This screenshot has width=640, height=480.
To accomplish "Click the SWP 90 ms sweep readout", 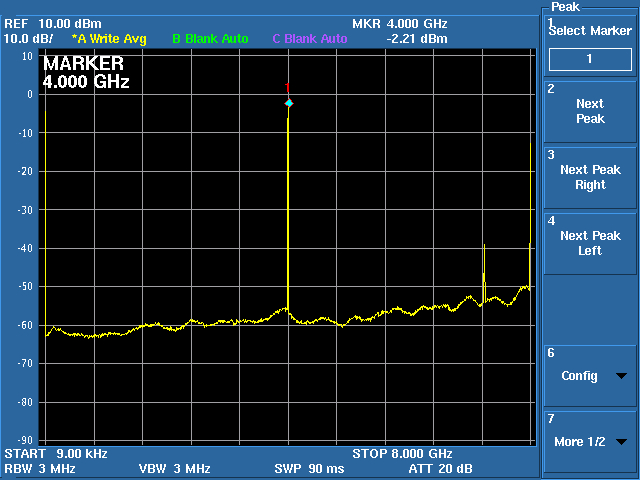I will coord(308,468).
